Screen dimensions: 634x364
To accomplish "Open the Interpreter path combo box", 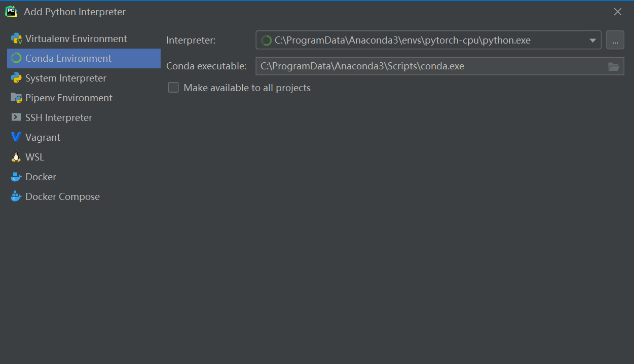I will coord(428,40).
